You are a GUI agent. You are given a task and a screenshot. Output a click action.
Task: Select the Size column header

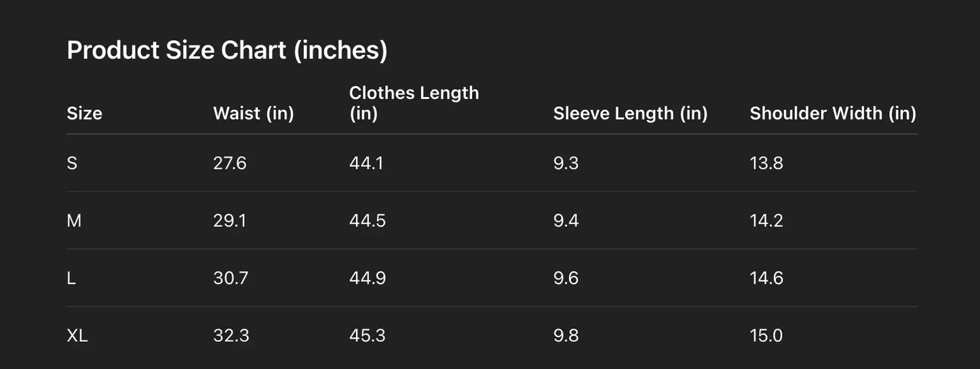[x=84, y=113]
